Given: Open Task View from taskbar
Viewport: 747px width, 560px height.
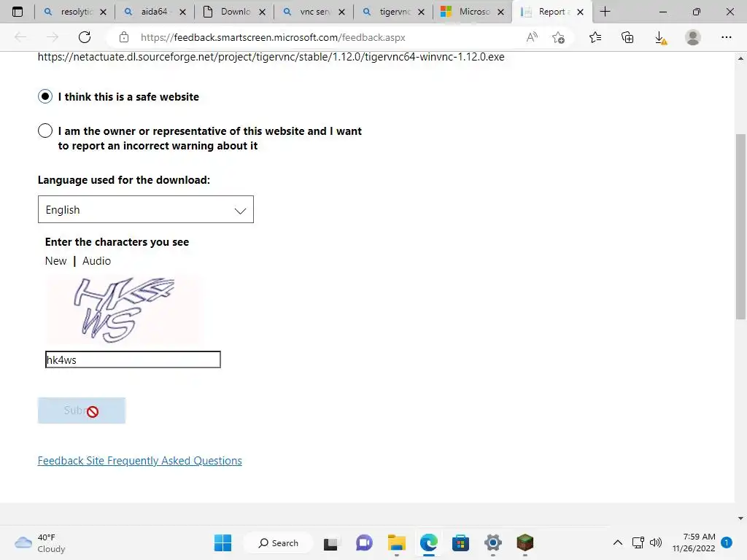Looking at the screenshot, I should point(330,542).
